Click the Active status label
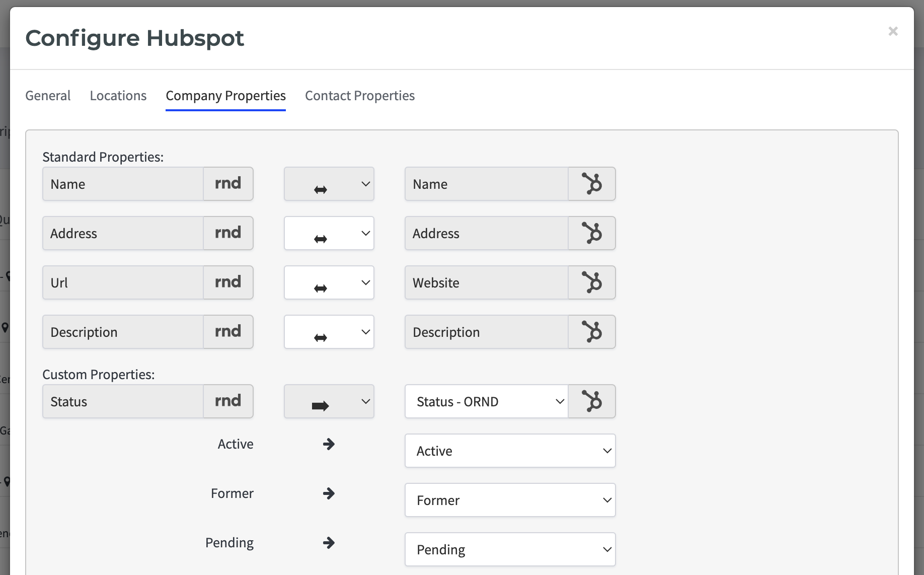 tap(236, 444)
